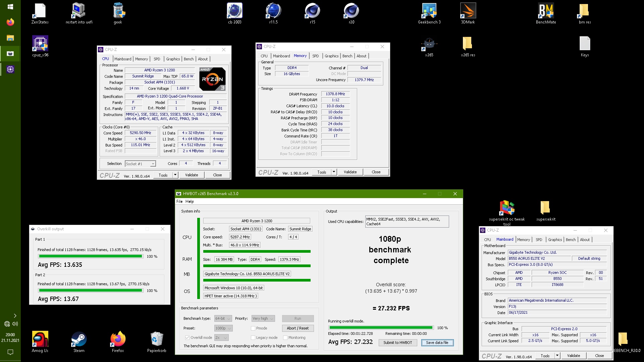Viewport: 644px width, 362px height.
Task: Expand Tools arrow in Mainboard CPU-Z window
Action: 557,356
